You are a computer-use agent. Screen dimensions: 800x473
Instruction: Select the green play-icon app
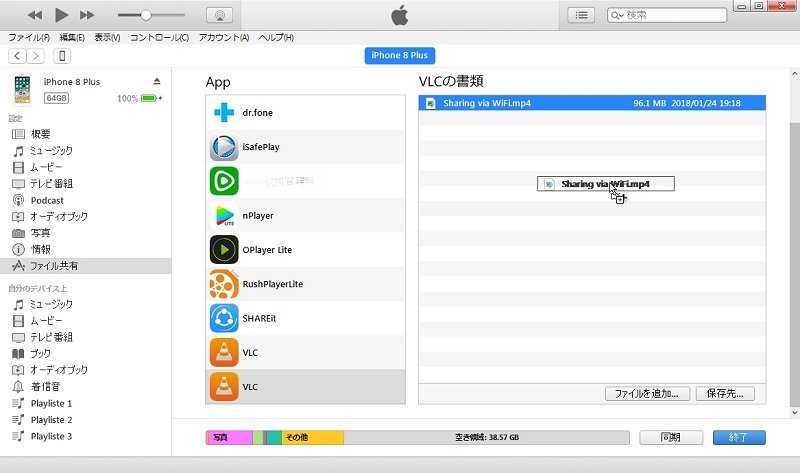coord(306,181)
